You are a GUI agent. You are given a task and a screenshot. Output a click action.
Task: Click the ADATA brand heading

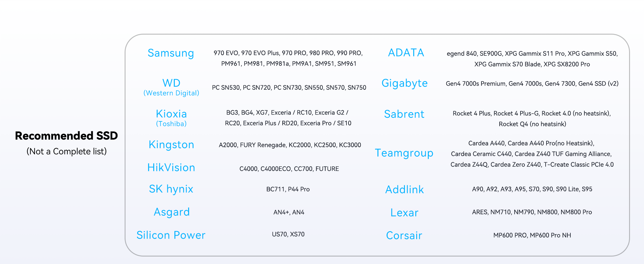tap(406, 53)
